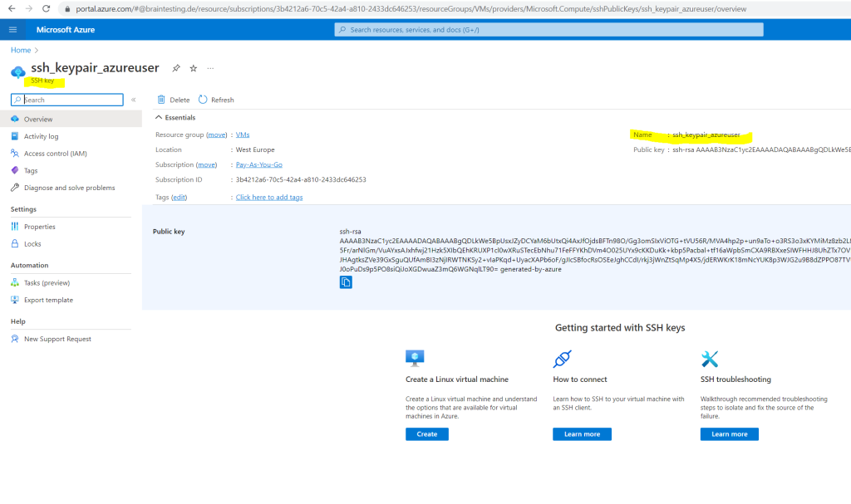The image size is (851, 504).
Task: Click move link next to Subscription
Action: click(206, 164)
